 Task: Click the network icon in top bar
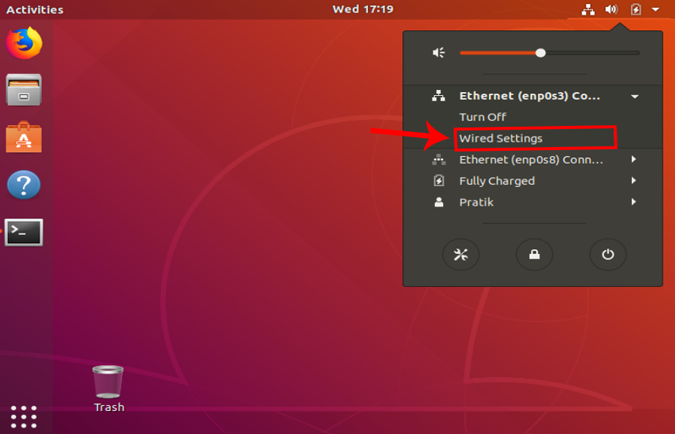(588, 9)
